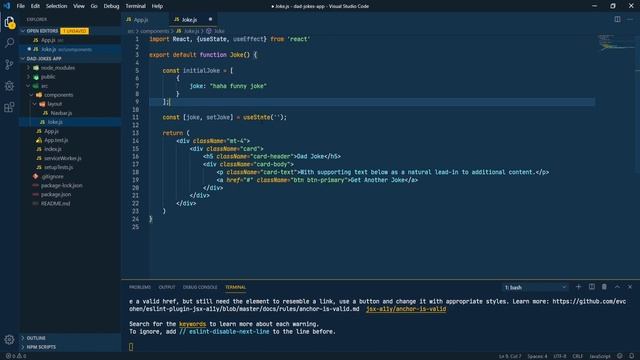Open the Explorer view in activity bar
The width and height of the screenshot is (640, 360).
coord(9,22)
